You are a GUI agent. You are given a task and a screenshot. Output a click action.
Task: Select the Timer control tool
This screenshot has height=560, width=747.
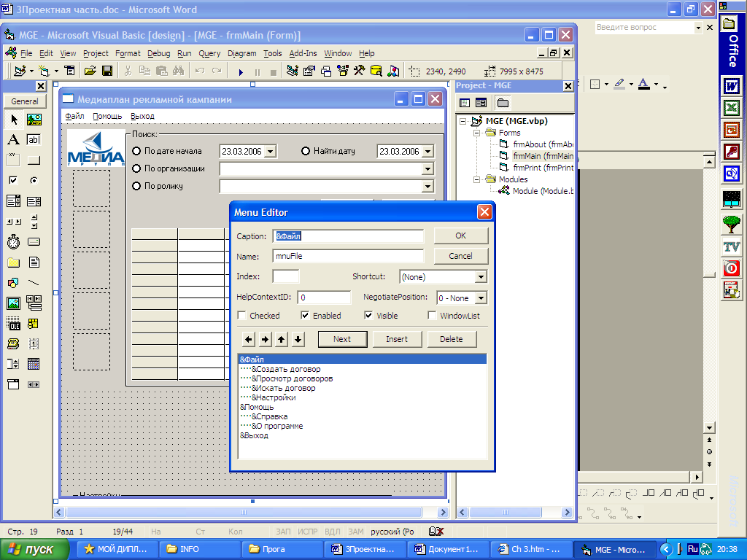pos(13,242)
